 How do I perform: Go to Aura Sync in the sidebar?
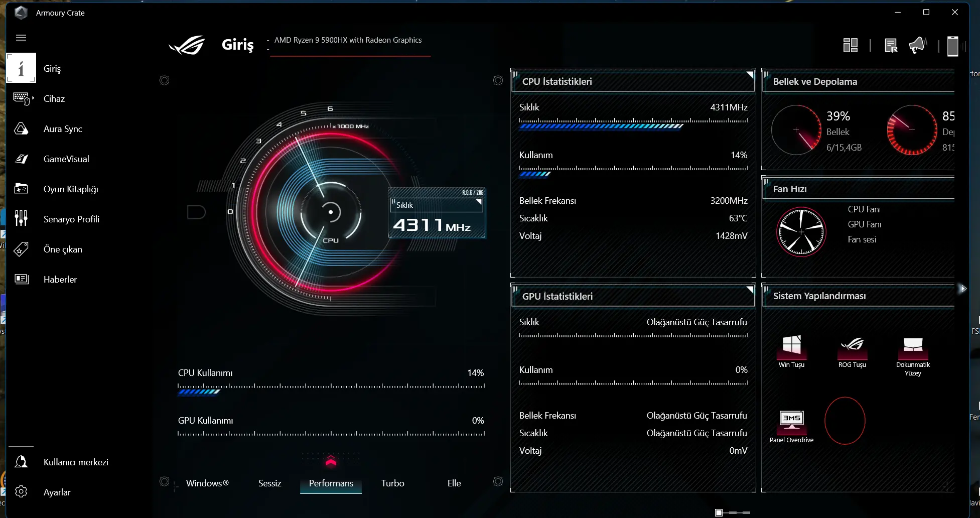[x=63, y=129]
